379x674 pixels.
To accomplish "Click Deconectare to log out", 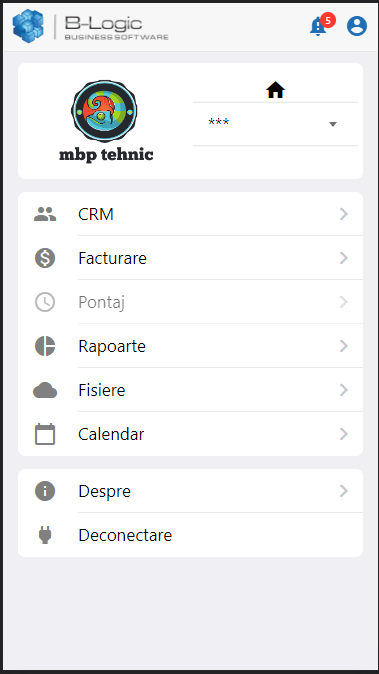I will pos(190,535).
